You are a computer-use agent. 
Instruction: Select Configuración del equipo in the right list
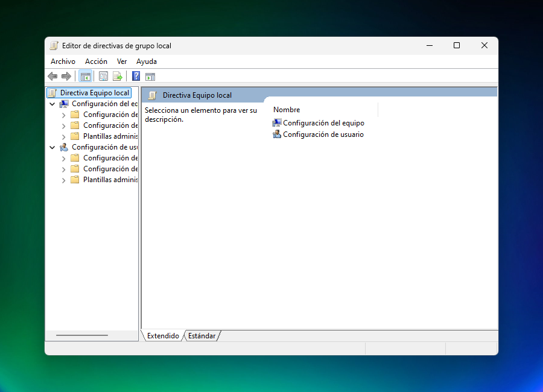(x=323, y=123)
